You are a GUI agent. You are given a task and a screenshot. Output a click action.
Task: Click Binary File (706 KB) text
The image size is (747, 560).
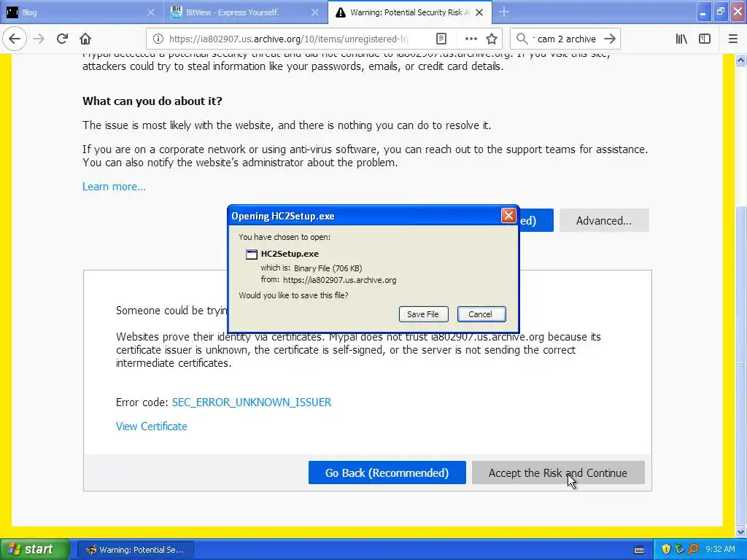(328, 268)
